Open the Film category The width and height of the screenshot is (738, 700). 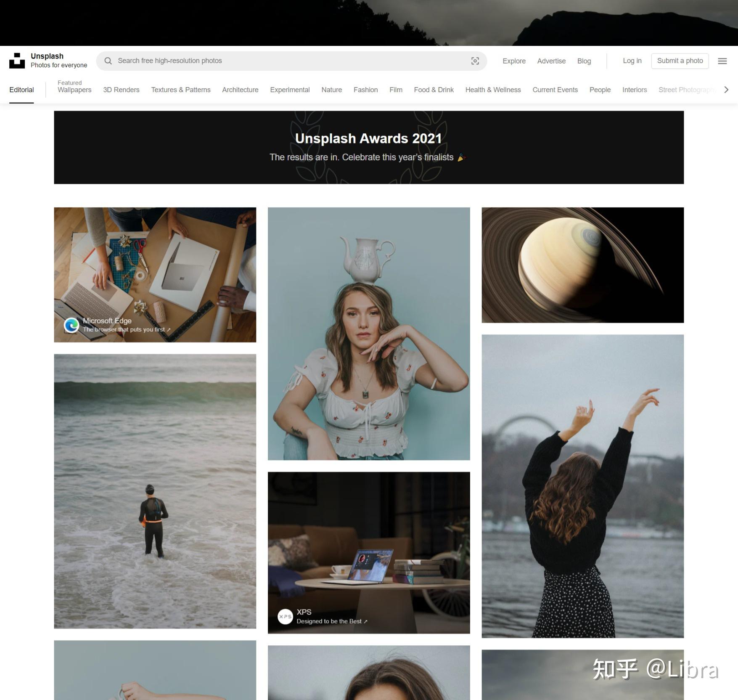[395, 90]
